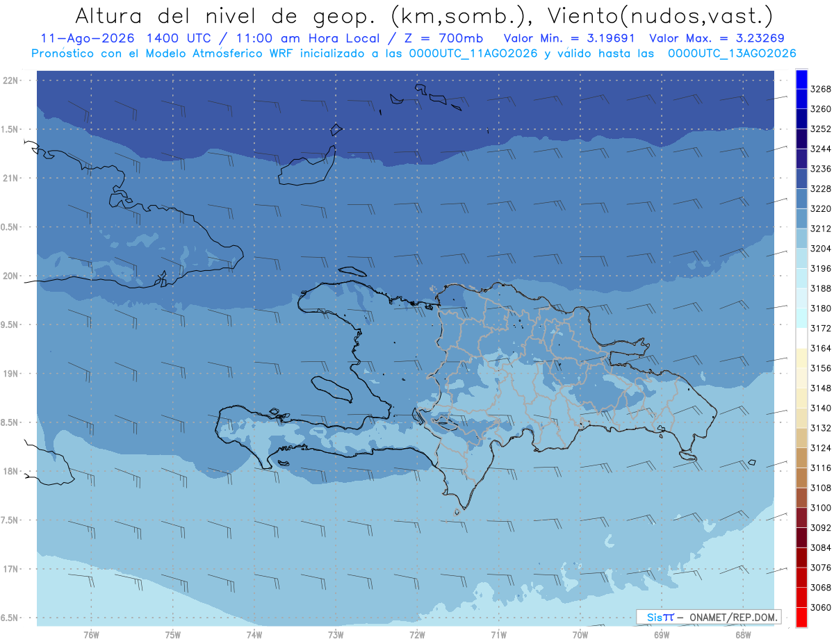This screenshot has width=834, height=644.
Task: Click the '69W' longitude label
Action: click(x=661, y=635)
